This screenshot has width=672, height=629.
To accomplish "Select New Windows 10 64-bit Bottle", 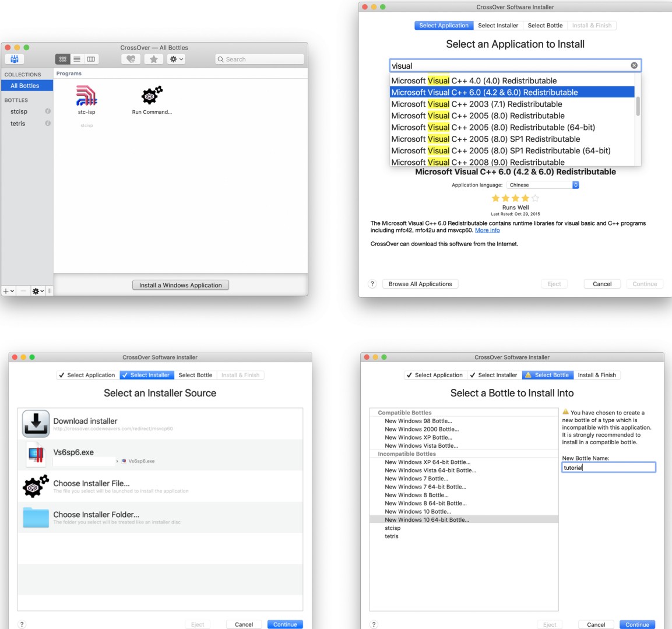I will 464,519.
